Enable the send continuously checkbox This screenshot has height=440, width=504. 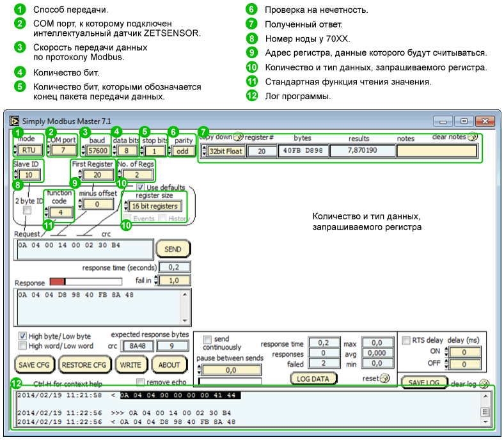pos(208,340)
